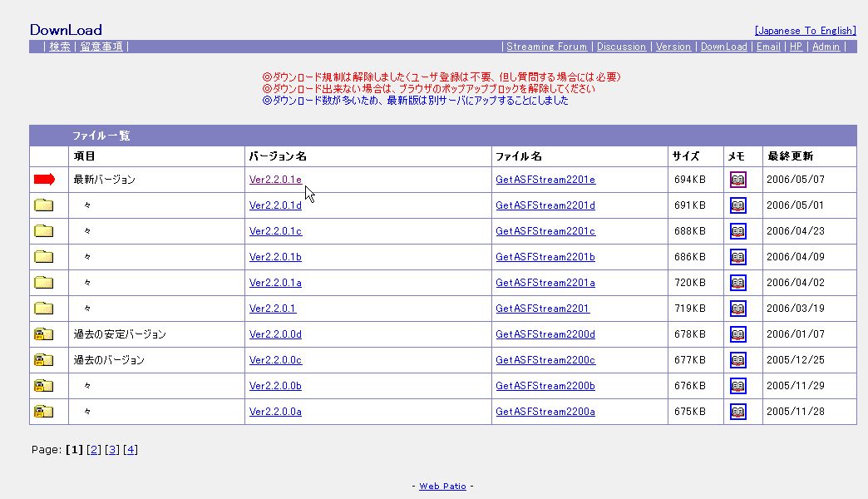Open the Ver2.2.0.1d version link
Screen dimensions: 868x499
click(x=275, y=205)
